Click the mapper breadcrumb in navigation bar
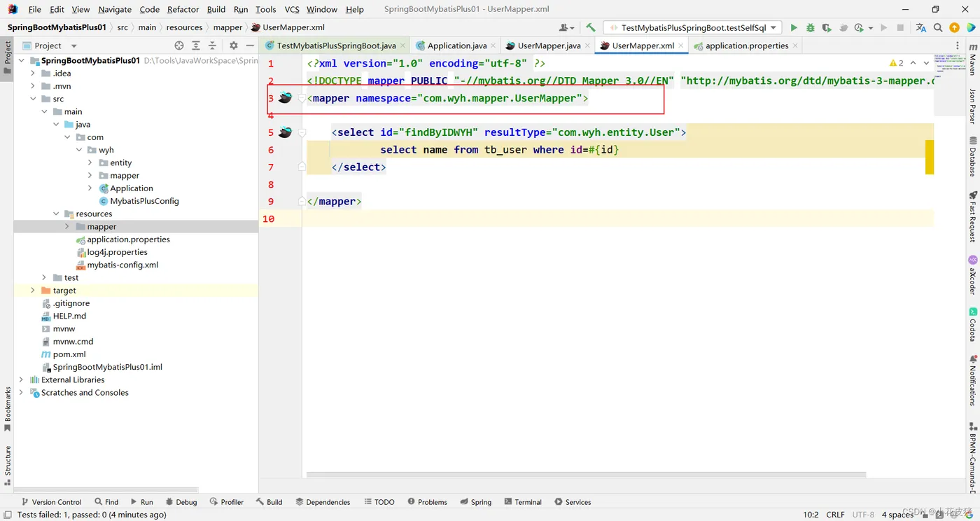Image resolution: width=980 pixels, height=521 pixels. (x=227, y=27)
